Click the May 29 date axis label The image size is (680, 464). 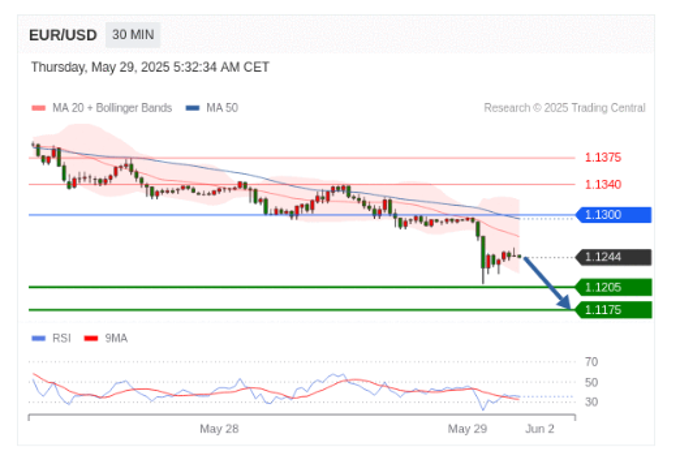(x=467, y=429)
